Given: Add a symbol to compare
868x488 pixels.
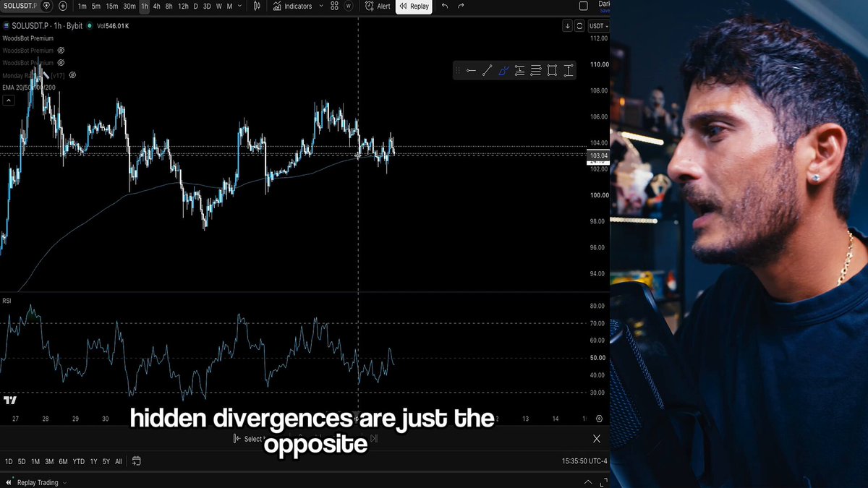Looking at the screenshot, I should tap(63, 6).
